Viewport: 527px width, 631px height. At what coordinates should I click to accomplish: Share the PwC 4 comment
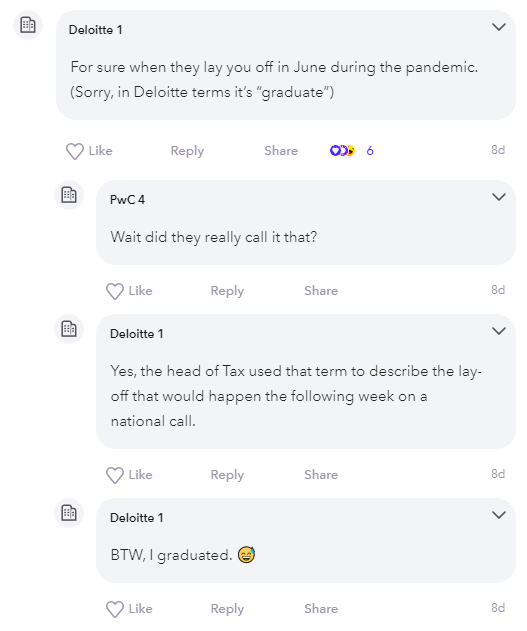[321, 291]
